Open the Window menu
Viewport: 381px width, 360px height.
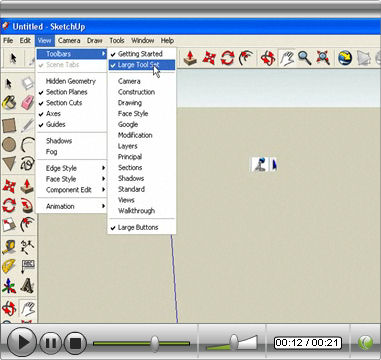[x=142, y=41]
